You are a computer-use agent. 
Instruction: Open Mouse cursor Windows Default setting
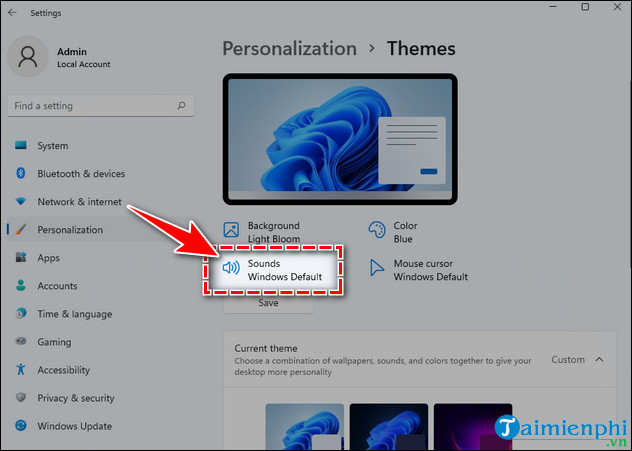[x=419, y=270]
